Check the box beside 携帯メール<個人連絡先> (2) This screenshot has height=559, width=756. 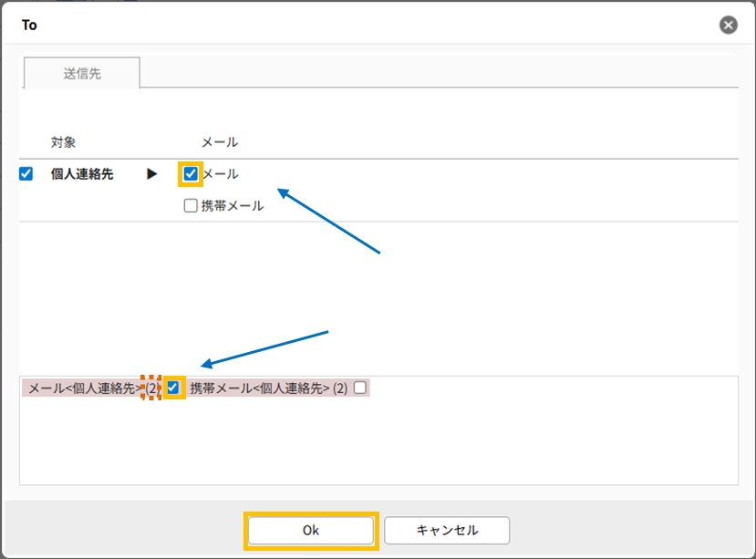(360, 388)
